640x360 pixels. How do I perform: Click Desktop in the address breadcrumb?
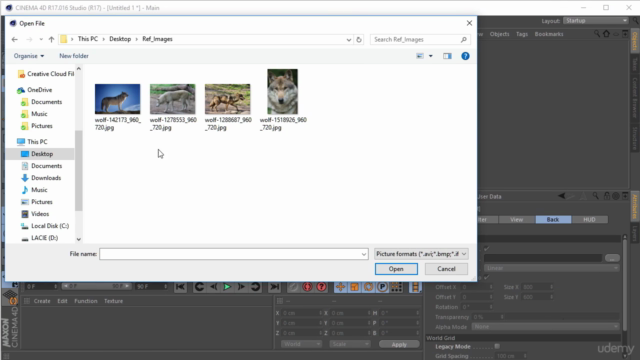coord(120,39)
